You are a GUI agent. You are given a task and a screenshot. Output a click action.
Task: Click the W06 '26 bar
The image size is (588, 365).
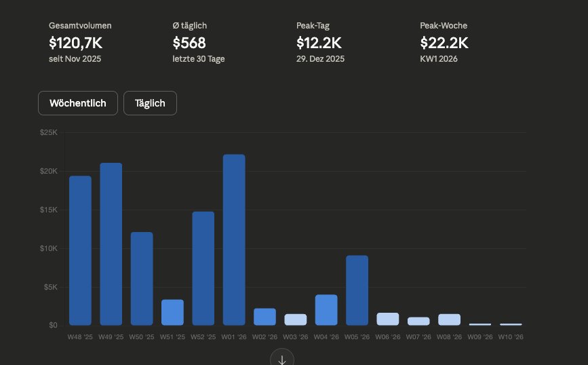coord(388,319)
